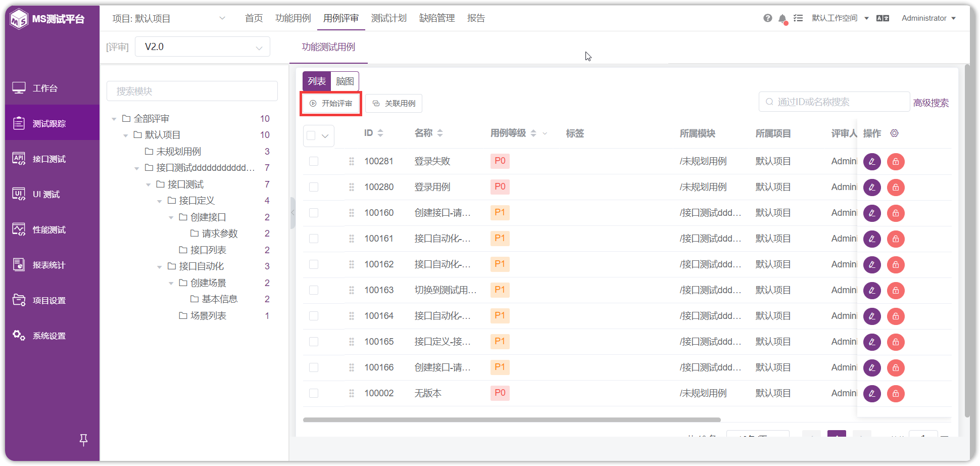The image size is (980, 466).
Task: Pin the sidebar with the pin icon
Action: (x=84, y=440)
